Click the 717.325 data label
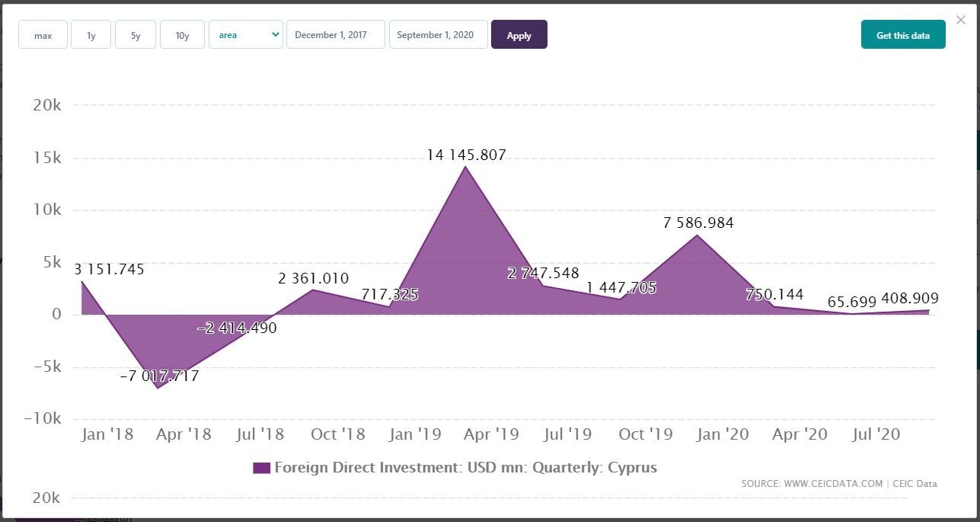Image resolution: width=980 pixels, height=522 pixels. point(390,294)
